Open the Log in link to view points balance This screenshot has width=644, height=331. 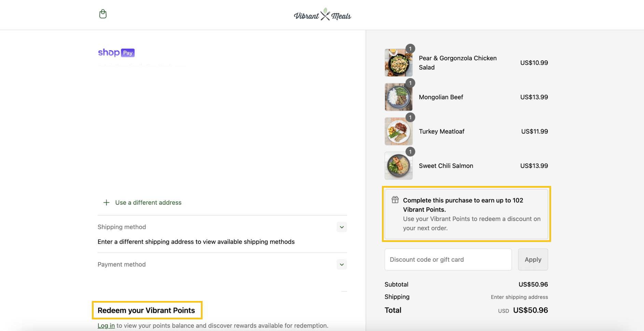pyautogui.click(x=106, y=325)
